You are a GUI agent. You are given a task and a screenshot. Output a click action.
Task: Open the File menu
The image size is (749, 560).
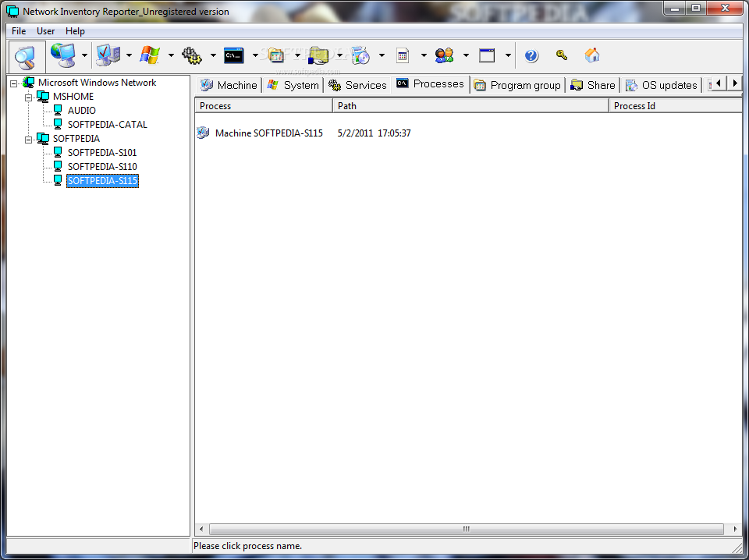(19, 31)
